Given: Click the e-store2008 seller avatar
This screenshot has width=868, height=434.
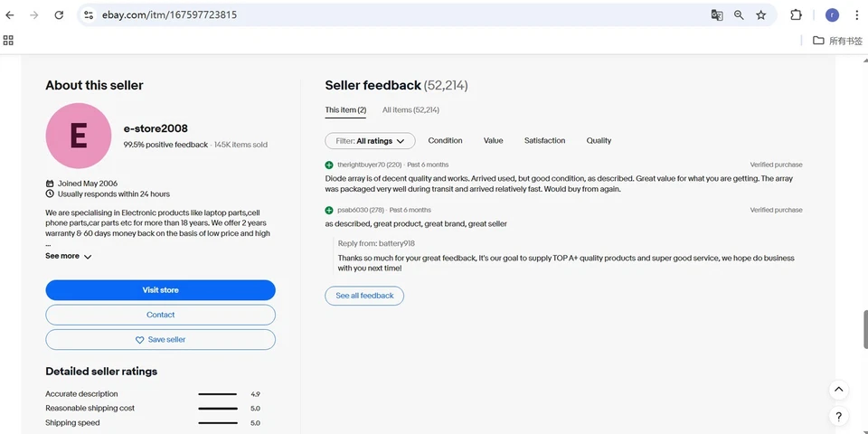Looking at the screenshot, I should click(x=79, y=136).
